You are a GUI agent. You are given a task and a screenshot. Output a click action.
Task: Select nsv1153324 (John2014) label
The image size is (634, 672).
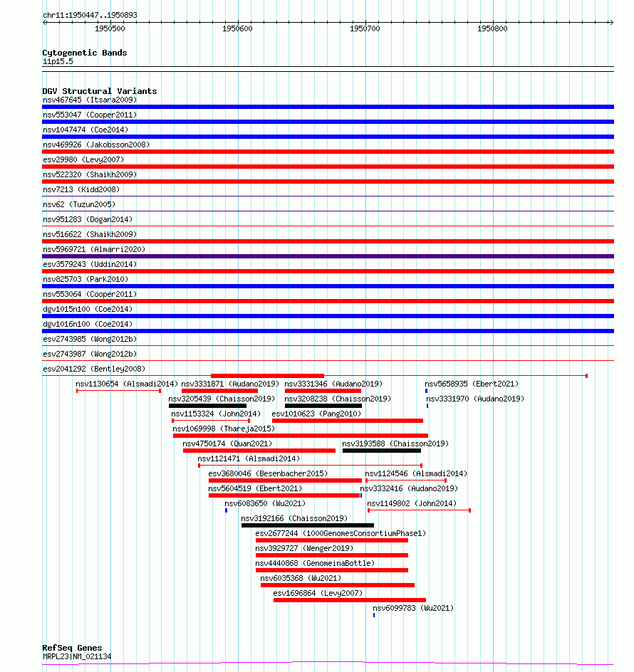coord(216,414)
